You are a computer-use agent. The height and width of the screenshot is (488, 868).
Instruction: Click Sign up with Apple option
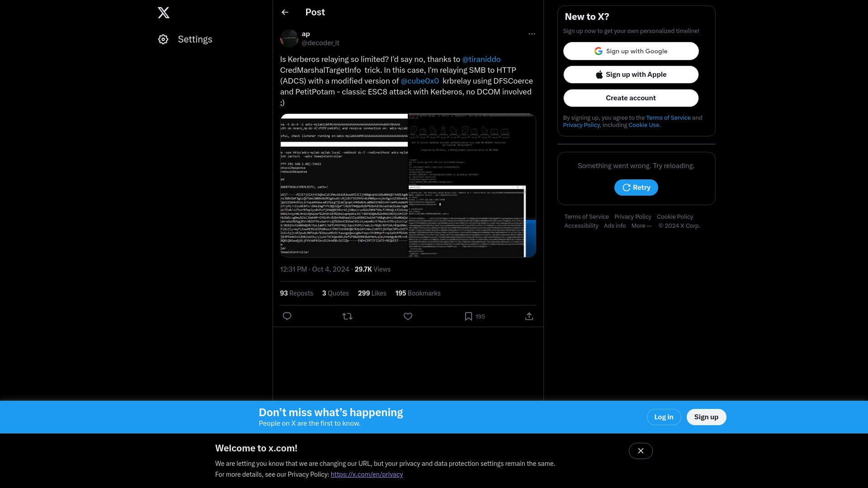click(x=630, y=75)
